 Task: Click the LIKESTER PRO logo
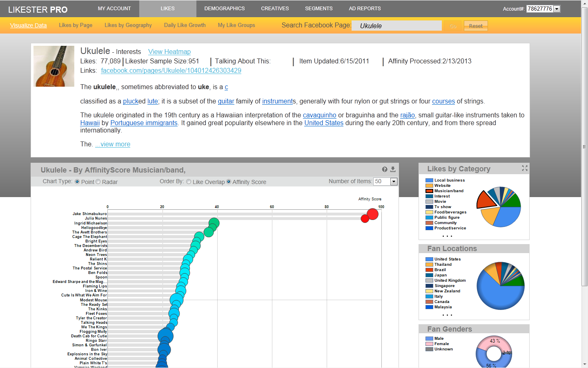tap(38, 9)
